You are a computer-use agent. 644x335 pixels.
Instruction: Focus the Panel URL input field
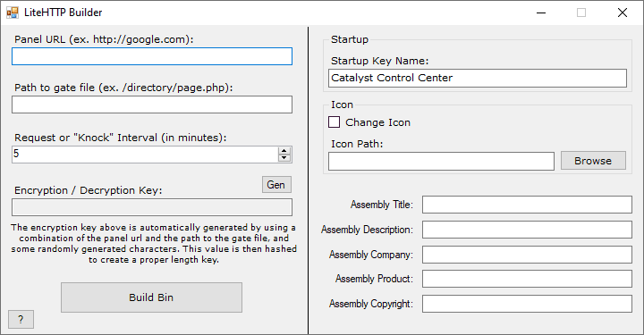click(x=152, y=56)
